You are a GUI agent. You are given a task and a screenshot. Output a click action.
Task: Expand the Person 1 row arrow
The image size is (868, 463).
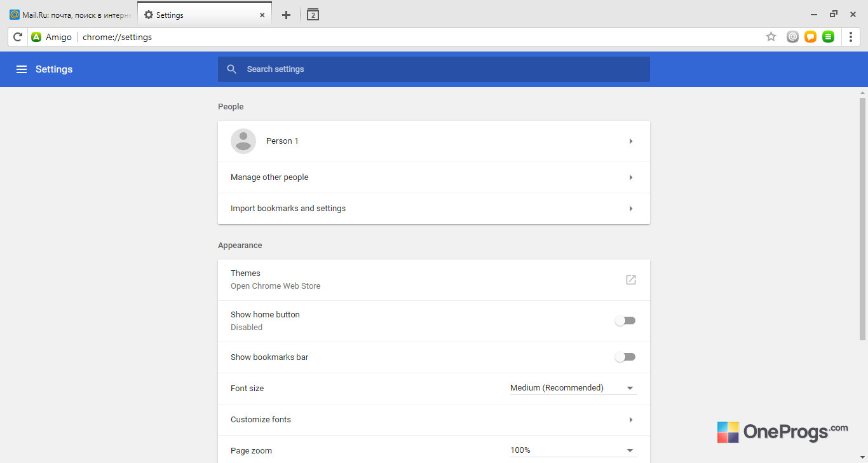(x=631, y=141)
